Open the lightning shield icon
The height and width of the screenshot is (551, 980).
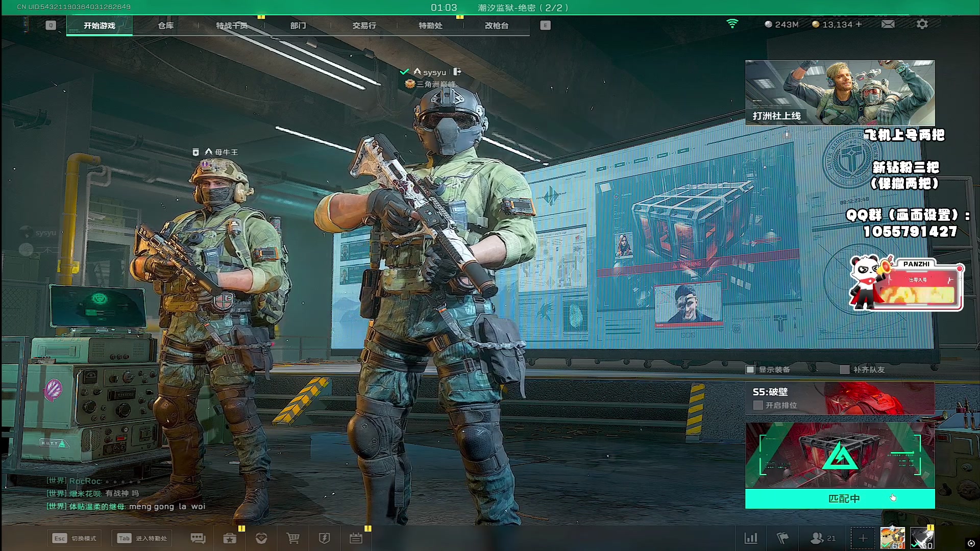click(324, 538)
